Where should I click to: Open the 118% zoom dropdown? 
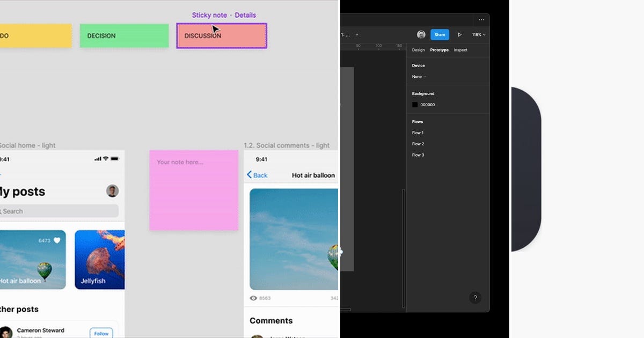(x=478, y=34)
